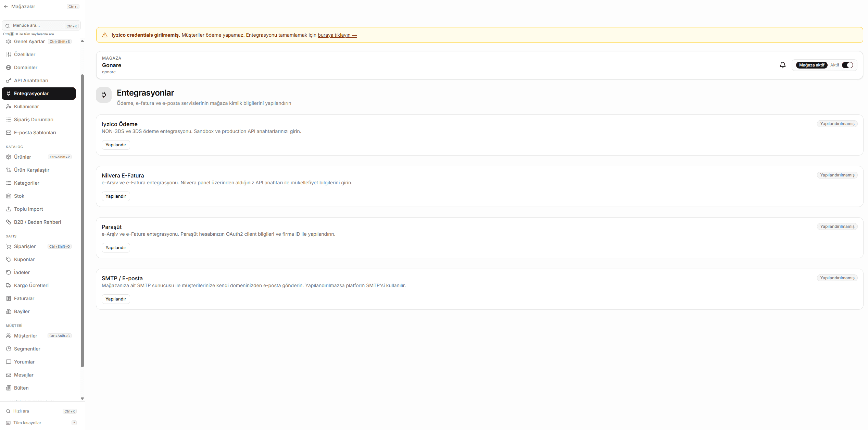
Task: Click sidebar scrollbar up arrow
Action: pyautogui.click(x=82, y=41)
